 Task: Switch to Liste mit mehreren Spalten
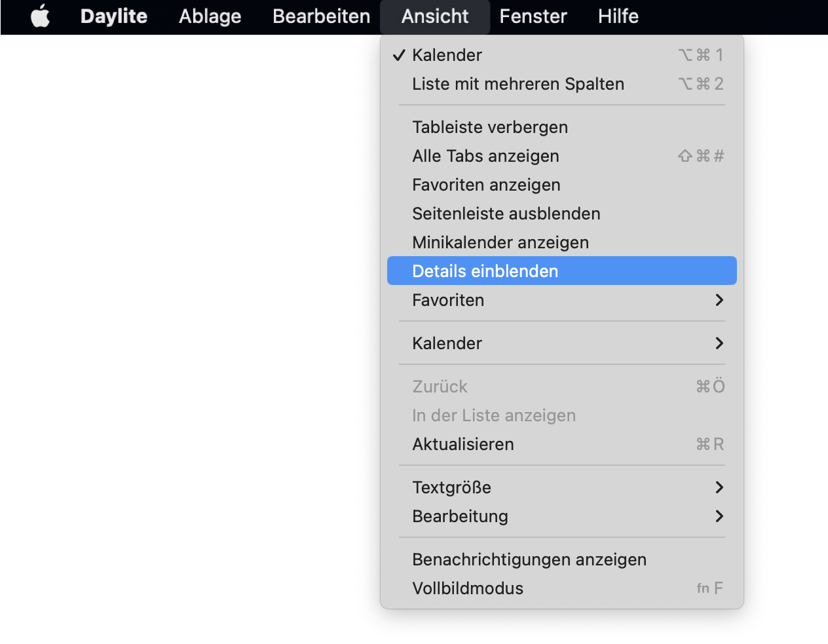tap(562, 84)
